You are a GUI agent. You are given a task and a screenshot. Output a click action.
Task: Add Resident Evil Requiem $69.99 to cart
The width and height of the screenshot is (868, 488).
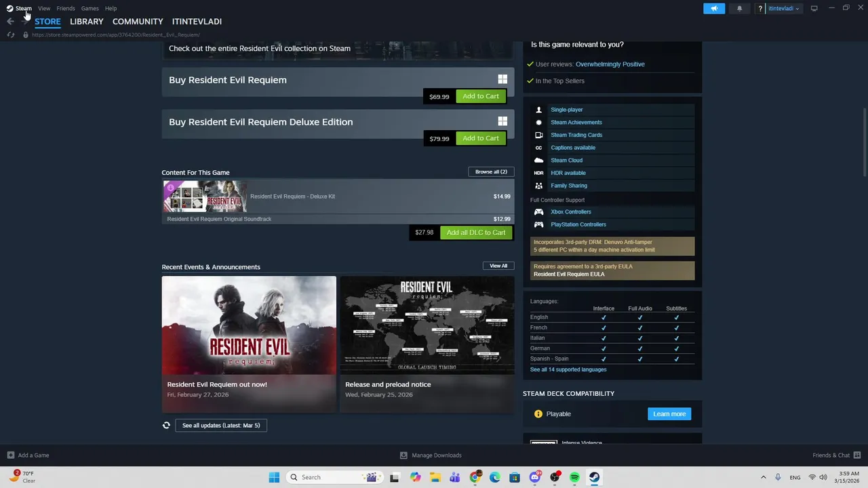pyautogui.click(x=481, y=96)
